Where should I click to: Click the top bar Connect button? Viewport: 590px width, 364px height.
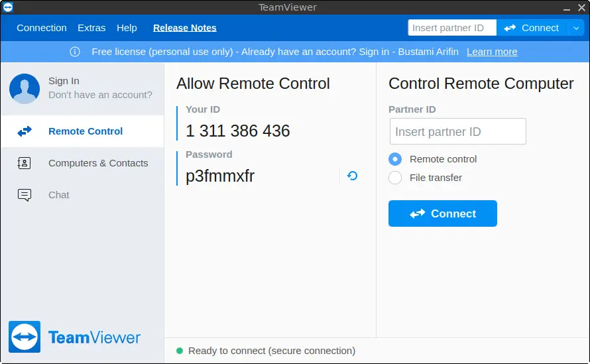tap(532, 28)
